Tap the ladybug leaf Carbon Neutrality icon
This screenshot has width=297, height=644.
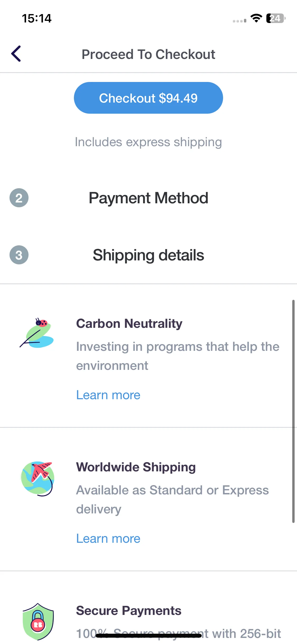37,333
